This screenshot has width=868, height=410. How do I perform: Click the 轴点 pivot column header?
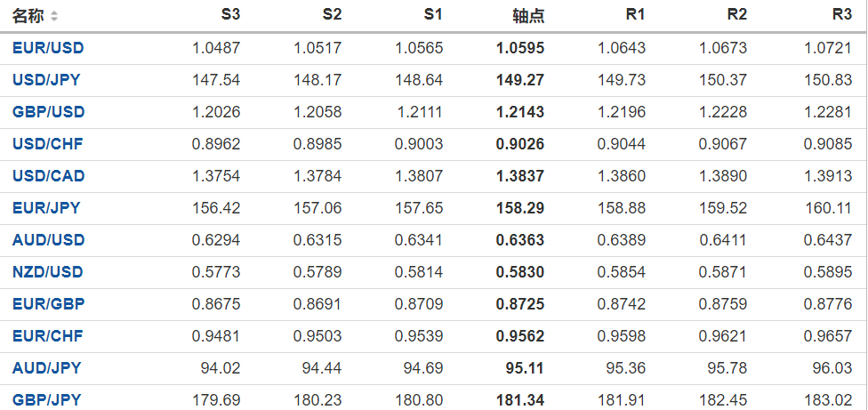pos(528,16)
